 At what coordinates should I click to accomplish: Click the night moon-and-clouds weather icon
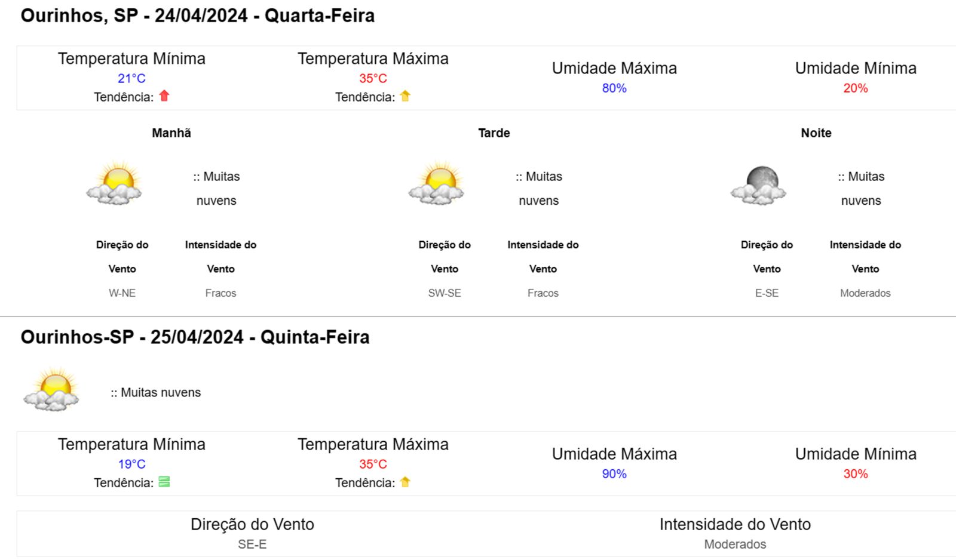[758, 186]
